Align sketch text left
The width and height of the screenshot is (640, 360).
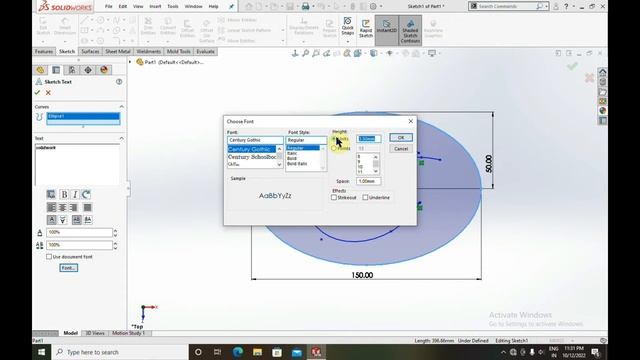coord(51,207)
